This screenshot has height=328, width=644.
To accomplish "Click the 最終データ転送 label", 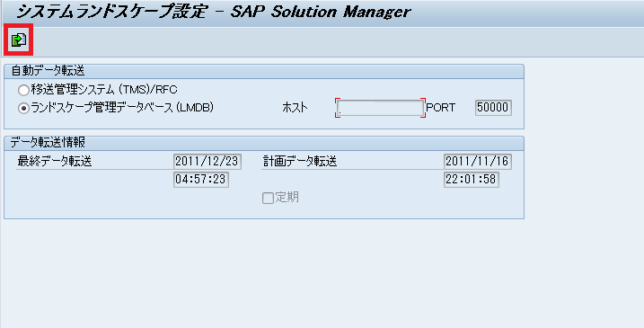I will [x=54, y=162].
